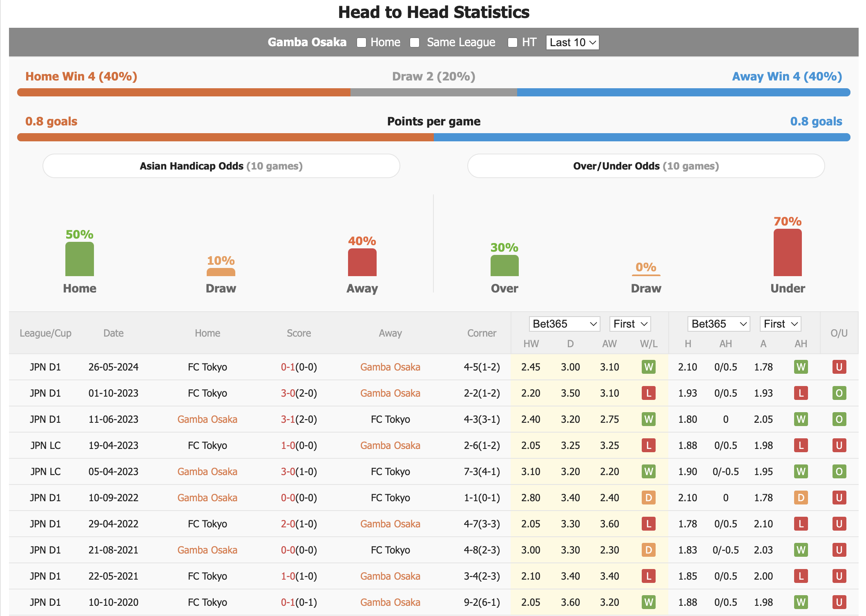Viewport: 866px width, 616px height.
Task: Click W/L badge W in 26-05-2024 row
Action: click(649, 367)
